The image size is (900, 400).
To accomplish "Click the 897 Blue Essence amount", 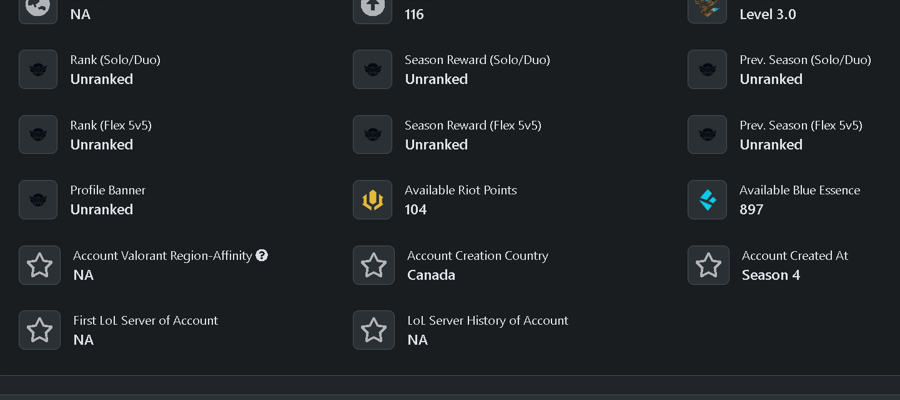I will [x=751, y=209].
